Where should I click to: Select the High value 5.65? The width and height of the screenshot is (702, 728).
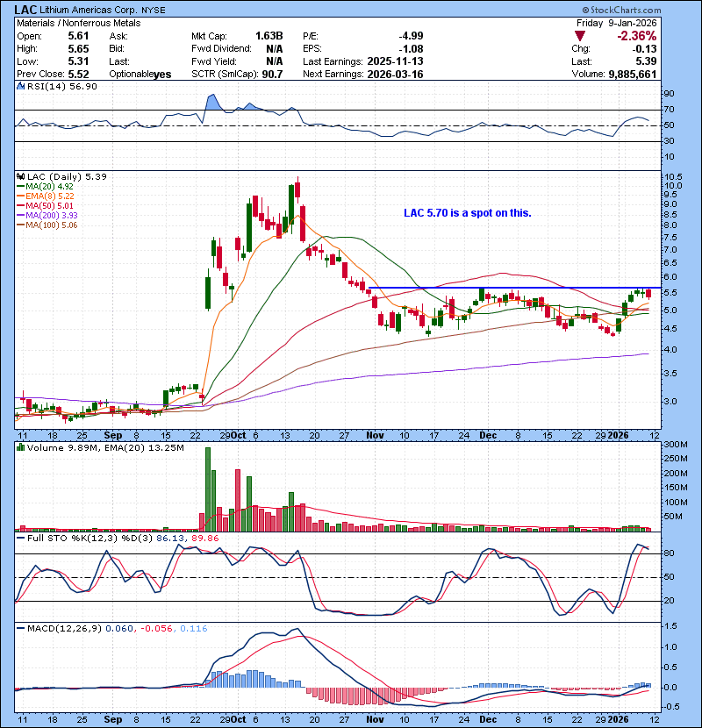[78, 49]
